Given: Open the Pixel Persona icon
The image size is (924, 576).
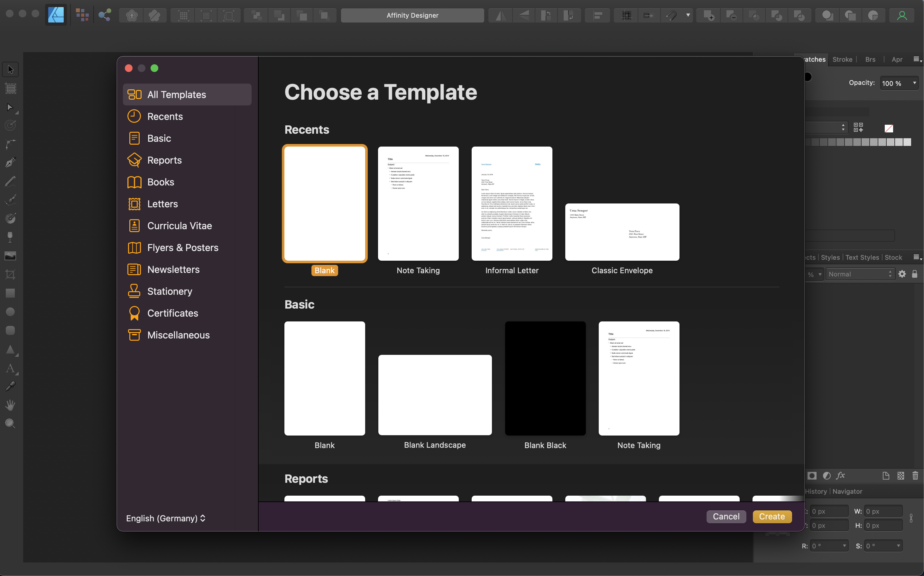Looking at the screenshot, I should (x=82, y=15).
